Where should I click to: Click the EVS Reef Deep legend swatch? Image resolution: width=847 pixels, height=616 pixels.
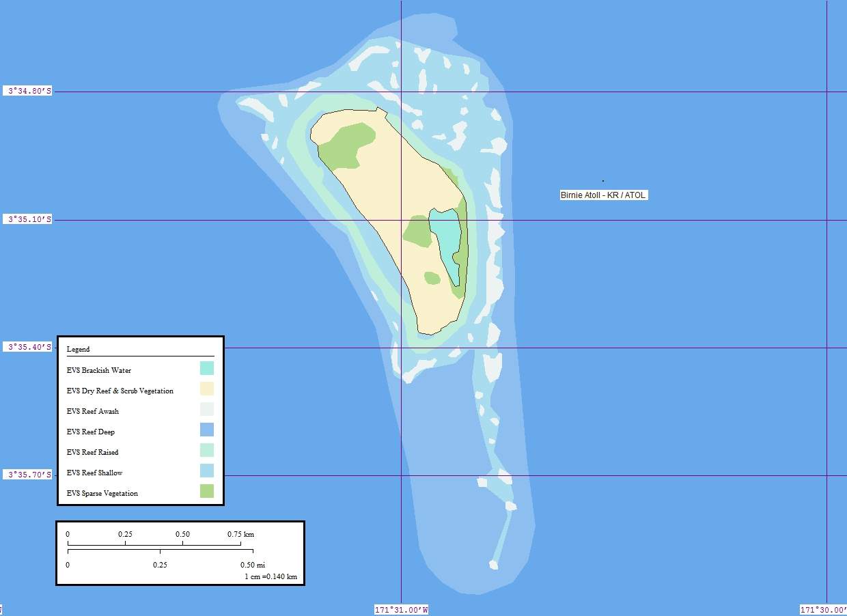pyautogui.click(x=206, y=430)
